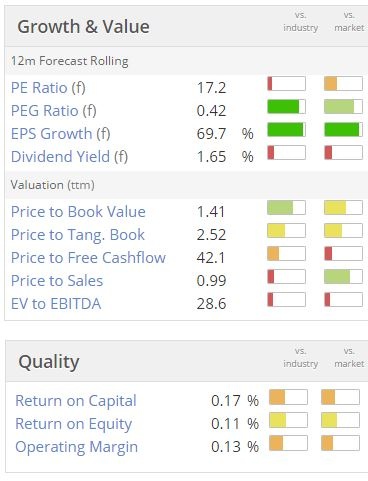Viewport: 368px width, 481px height.
Task: Click EPS Growth vs. market green bar
Action: click(343, 130)
